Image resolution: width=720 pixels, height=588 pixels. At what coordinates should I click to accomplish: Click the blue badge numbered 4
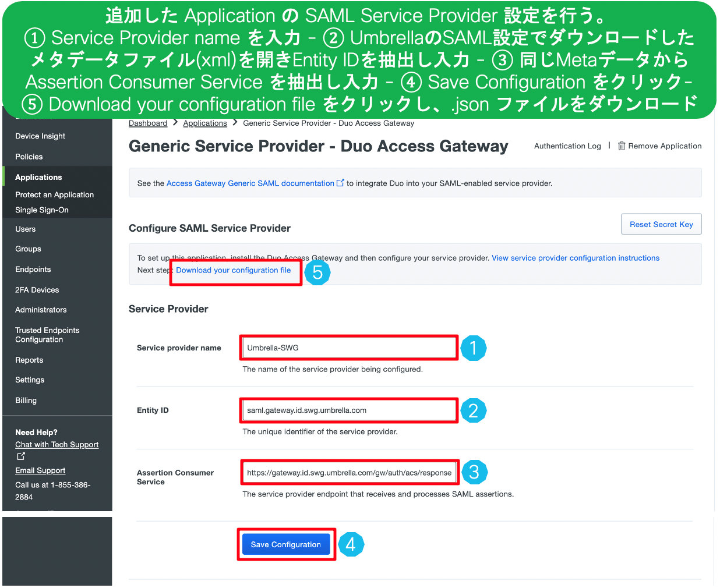click(x=351, y=544)
